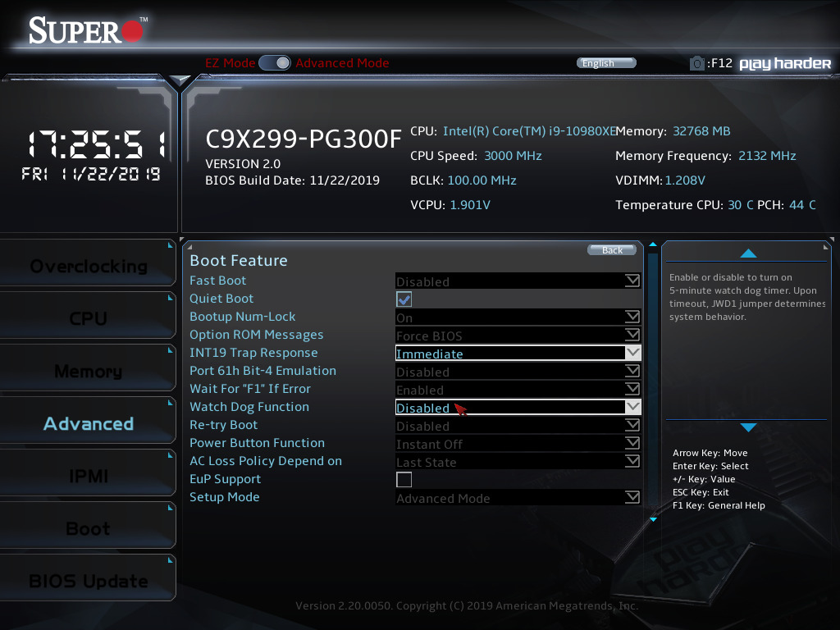The image size is (840, 630).
Task: Click the Advanced Mode label
Action: 342,62
